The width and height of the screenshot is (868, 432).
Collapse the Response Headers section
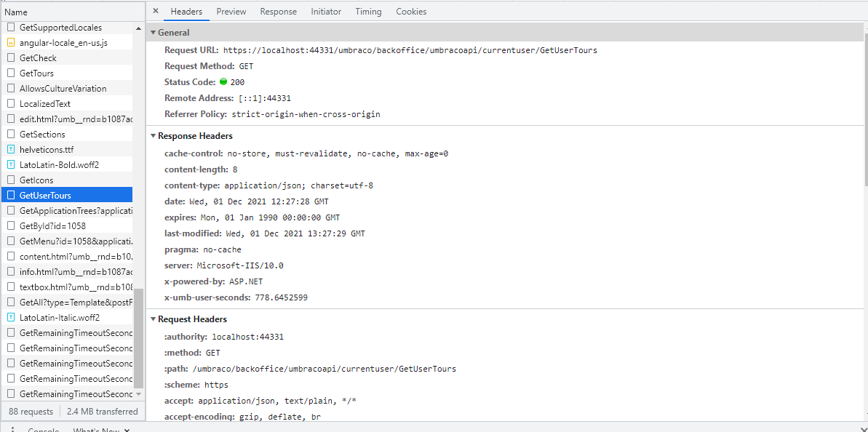(153, 135)
